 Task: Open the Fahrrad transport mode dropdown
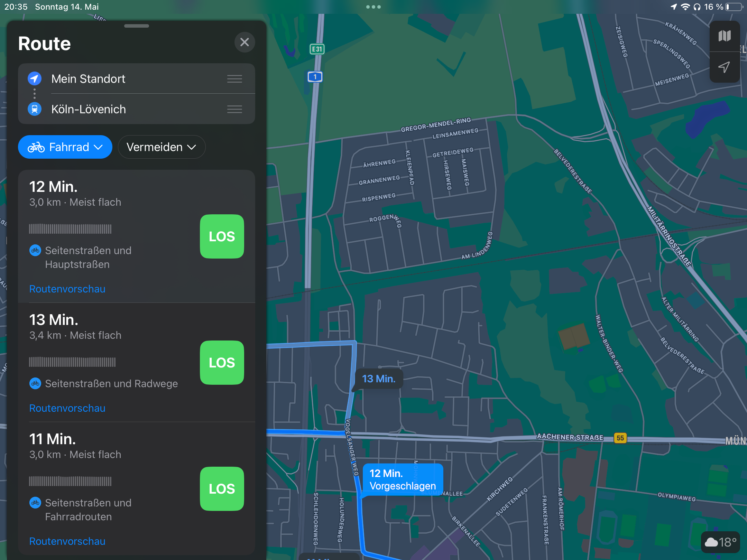65,147
